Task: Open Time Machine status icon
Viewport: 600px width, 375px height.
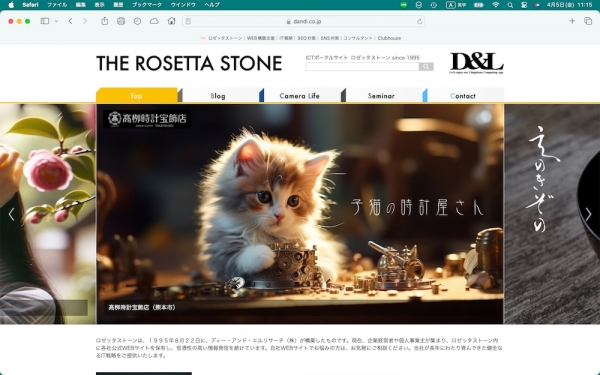Action: (434, 5)
